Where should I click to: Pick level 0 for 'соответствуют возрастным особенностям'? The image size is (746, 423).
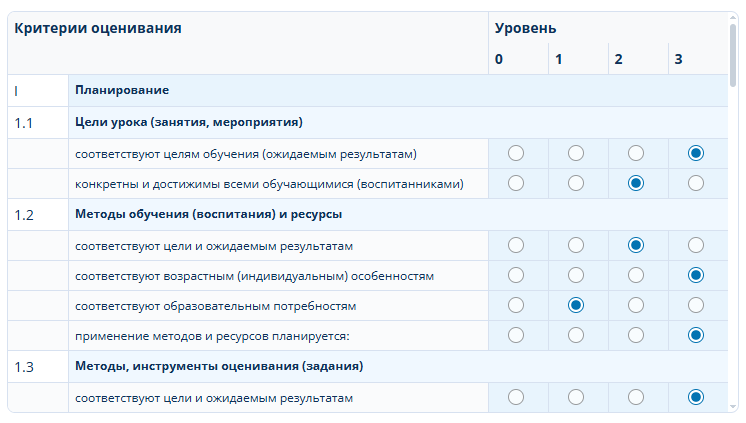pos(516,275)
